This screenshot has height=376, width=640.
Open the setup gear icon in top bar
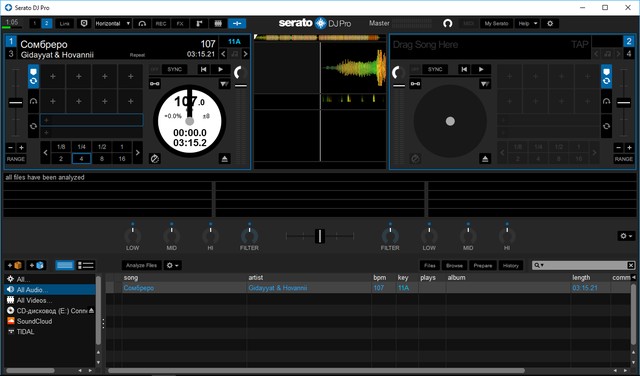(550, 24)
